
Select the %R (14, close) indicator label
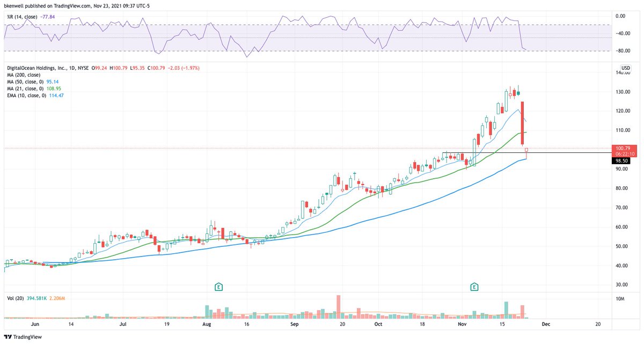tap(23, 17)
